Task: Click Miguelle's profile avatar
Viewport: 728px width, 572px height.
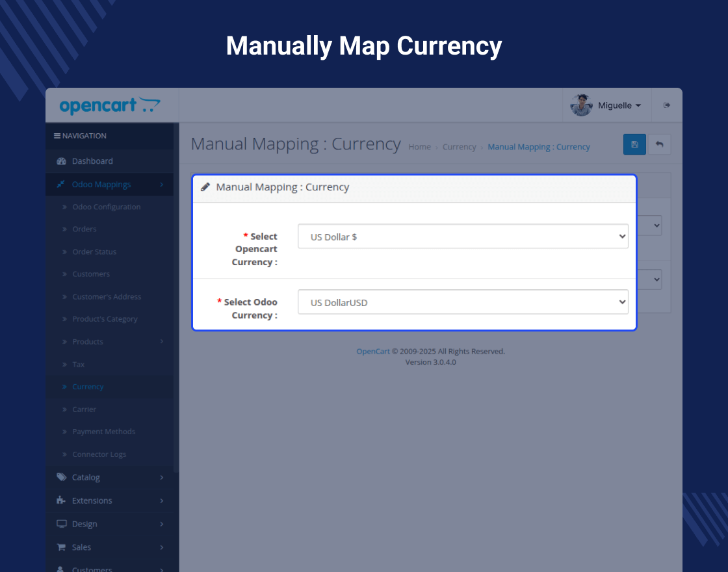Action: 581,105
